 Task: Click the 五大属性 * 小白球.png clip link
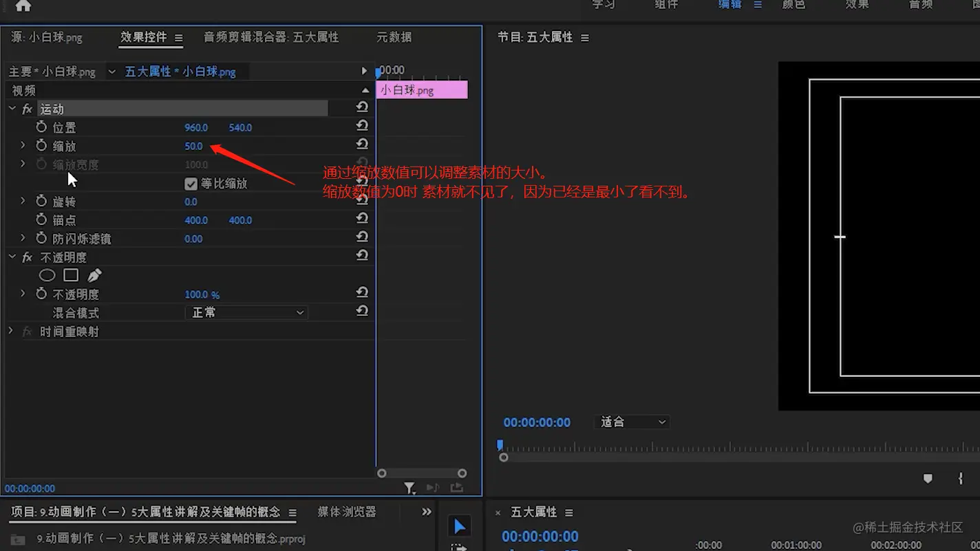coord(180,72)
